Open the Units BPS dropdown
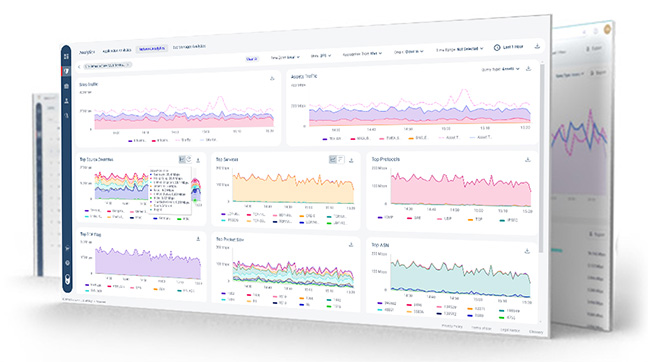The image size is (648, 362). click(x=321, y=55)
